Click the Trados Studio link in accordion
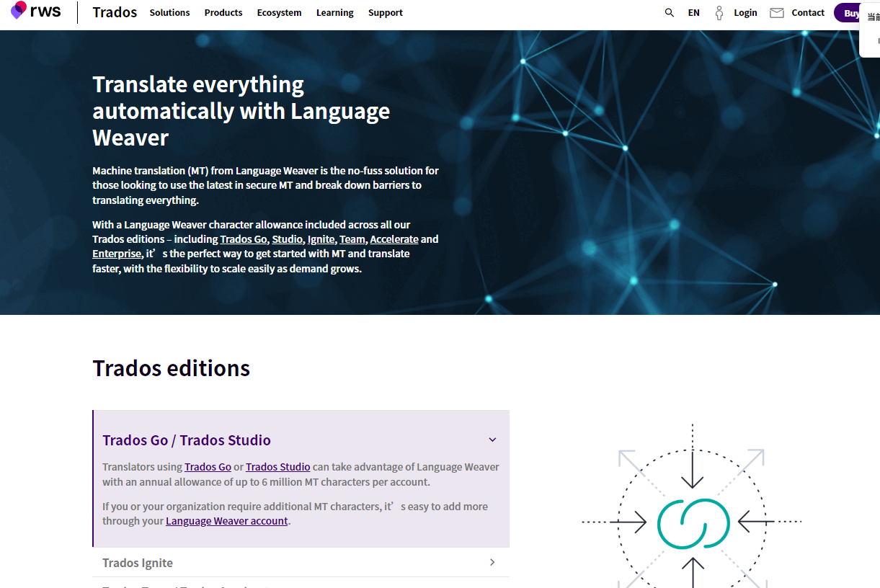The height and width of the screenshot is (588, 880). coord(277,467)
